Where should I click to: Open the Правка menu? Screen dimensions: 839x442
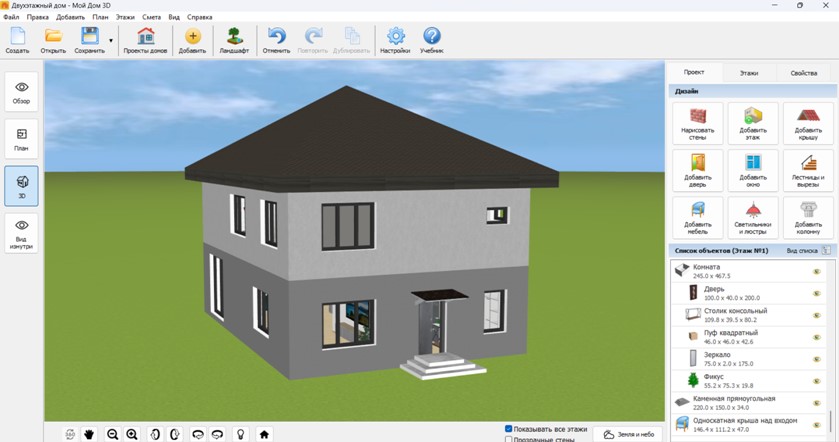tap(37, 17)
